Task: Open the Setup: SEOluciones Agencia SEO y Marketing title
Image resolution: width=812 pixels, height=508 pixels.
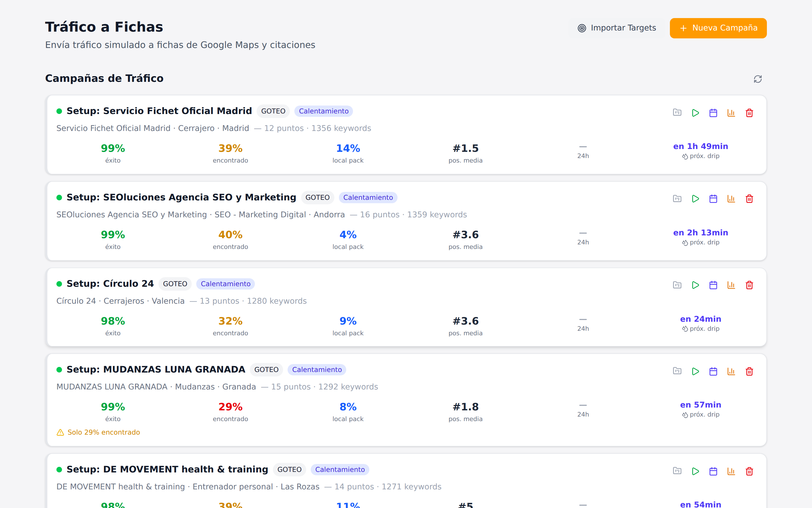Action: [181, 197]
